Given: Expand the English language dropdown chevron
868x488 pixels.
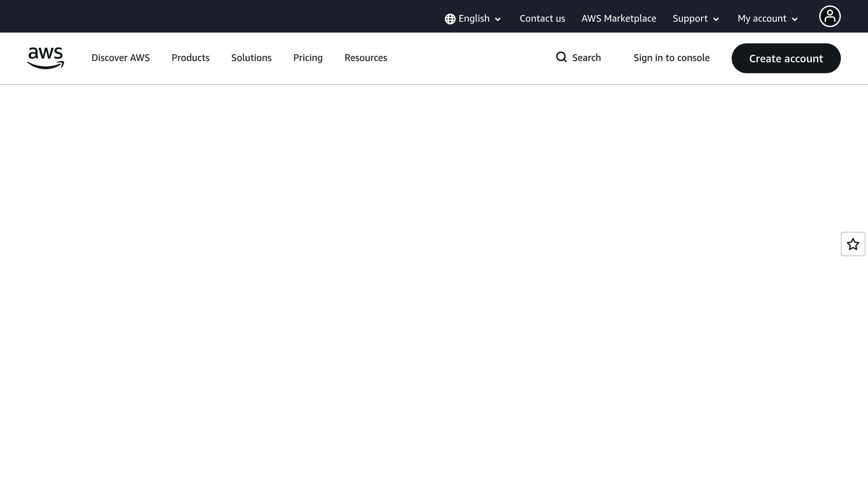Looking at the screenshot, I should pos(498,19).
